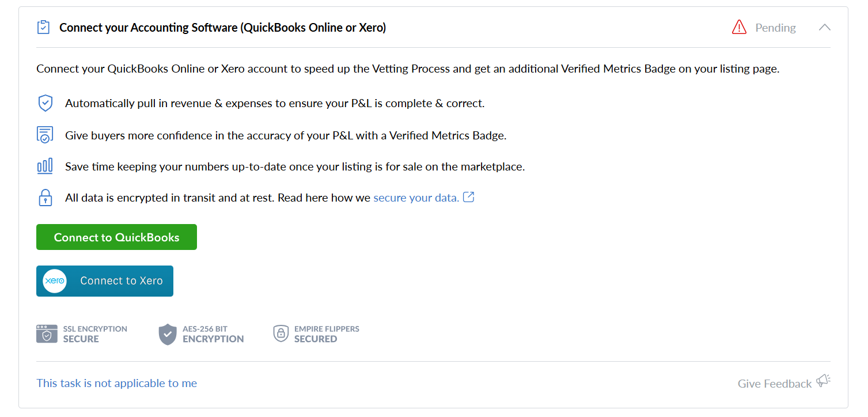Screen dimensions: 868x417
Task: Click the Connect your Accounting Software heading
Action: (222, 27)
